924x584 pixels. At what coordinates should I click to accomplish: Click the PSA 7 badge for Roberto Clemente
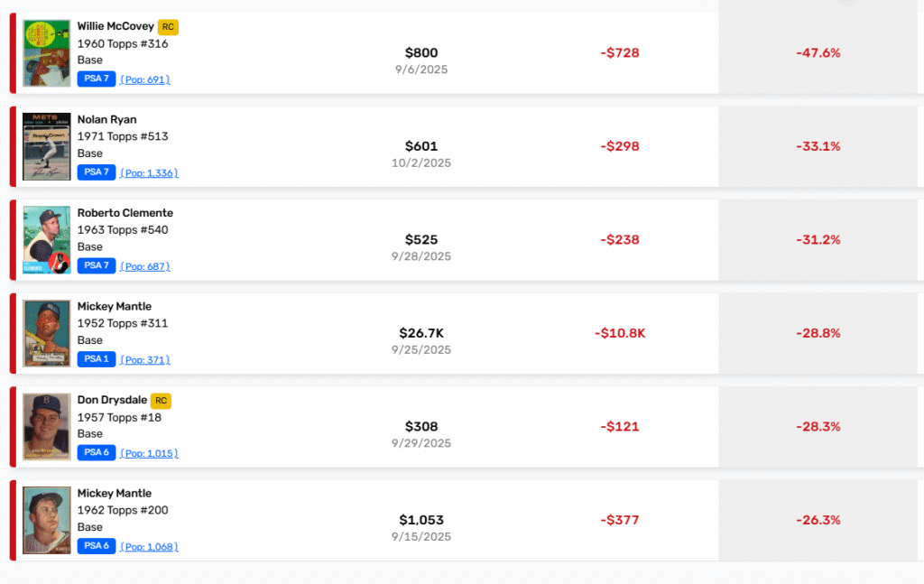(96, 266)
